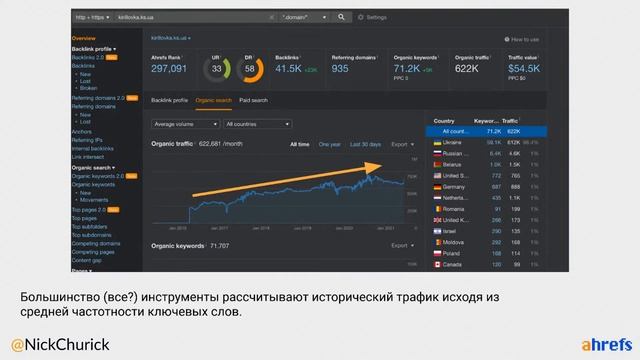The height and width of the screenshot is (360, 640).
Task: Click the How to use help icon
Action: point(507,39)
